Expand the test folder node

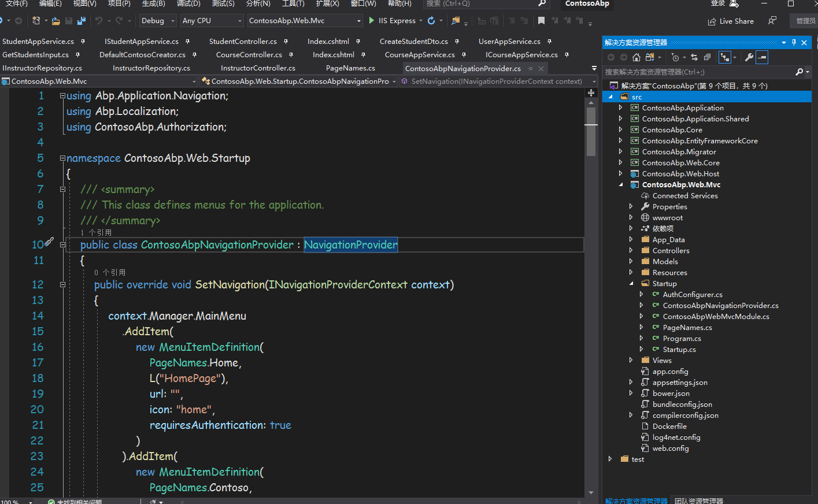pos(610,459)
